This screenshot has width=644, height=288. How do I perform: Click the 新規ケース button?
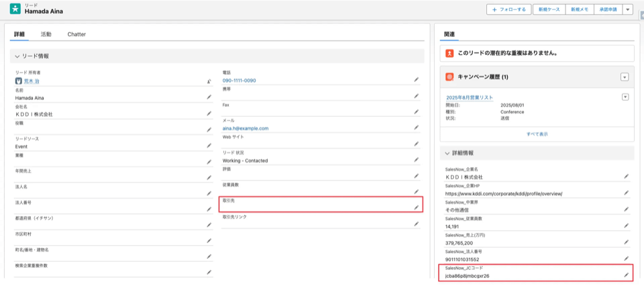pyautogui.click(x=549, y=9)
